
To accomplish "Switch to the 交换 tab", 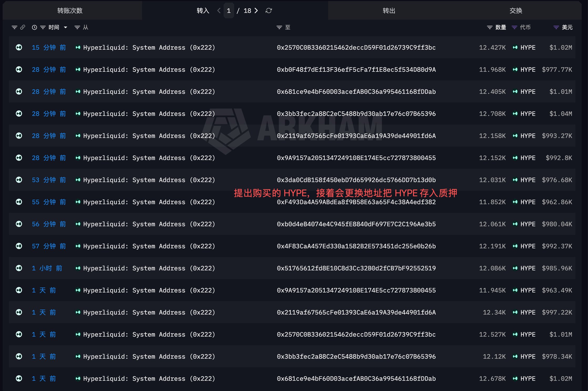I will (516, 11).
